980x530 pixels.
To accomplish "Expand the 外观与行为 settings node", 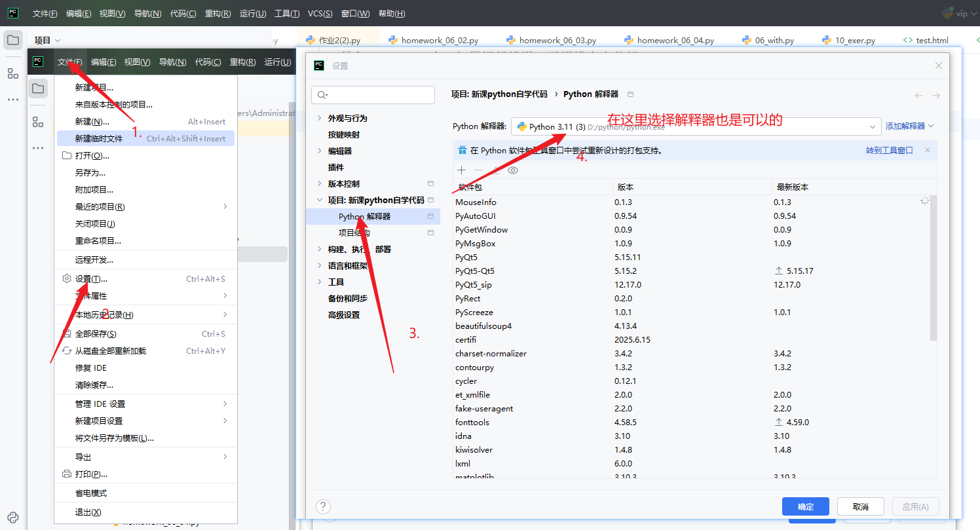I will 320,118.
